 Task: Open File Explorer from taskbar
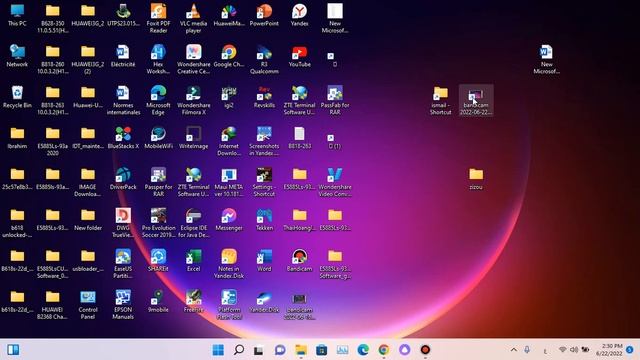(x=301, y=350)
